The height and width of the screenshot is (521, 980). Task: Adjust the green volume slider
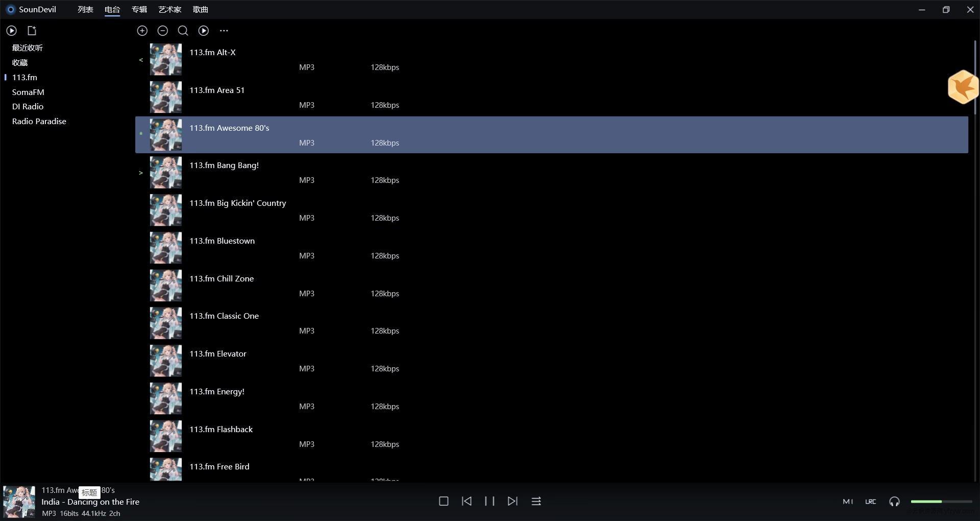(x=941, y=502)
